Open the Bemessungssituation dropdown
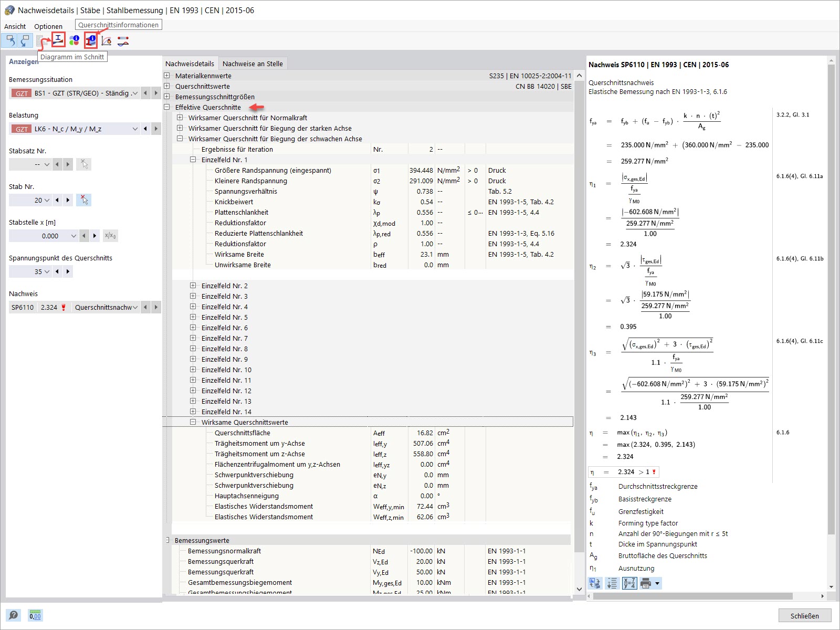This screenshot has height=630, width=840. (134, 93)
